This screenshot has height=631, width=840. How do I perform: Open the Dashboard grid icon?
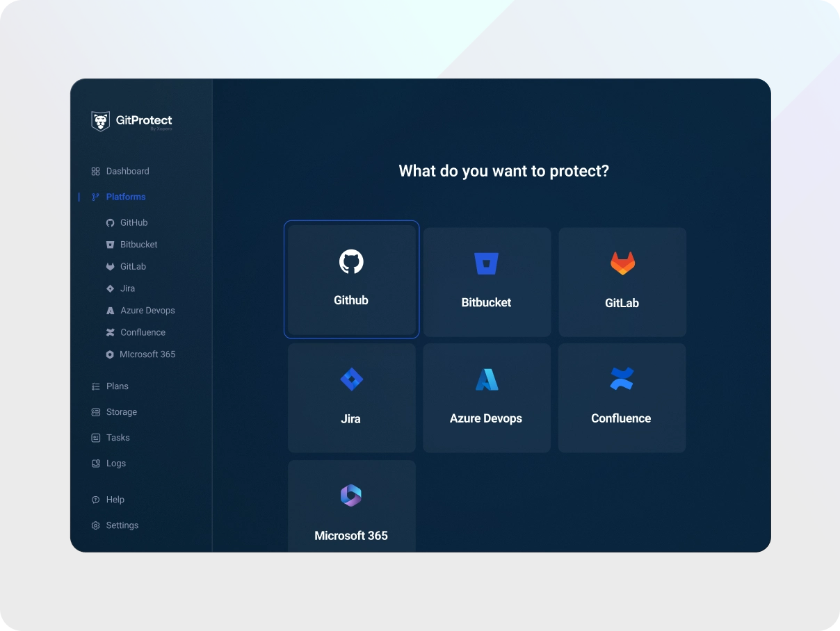(96, 171)
